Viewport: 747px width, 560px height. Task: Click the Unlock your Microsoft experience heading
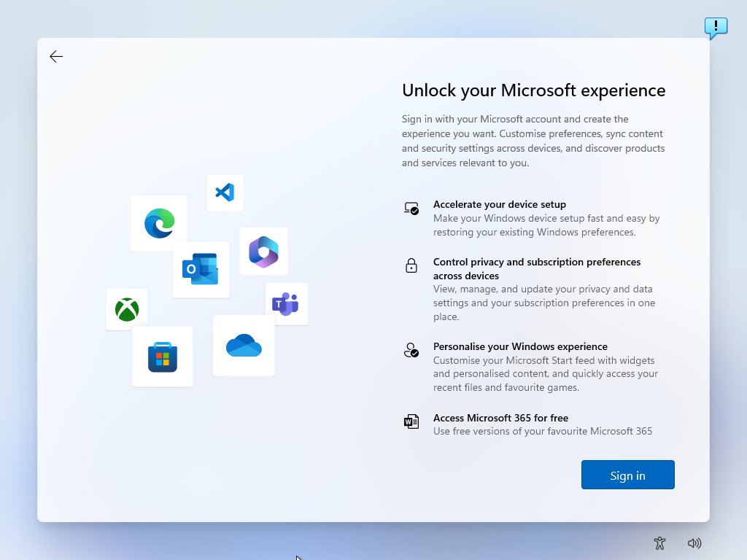tap(533, 90)
